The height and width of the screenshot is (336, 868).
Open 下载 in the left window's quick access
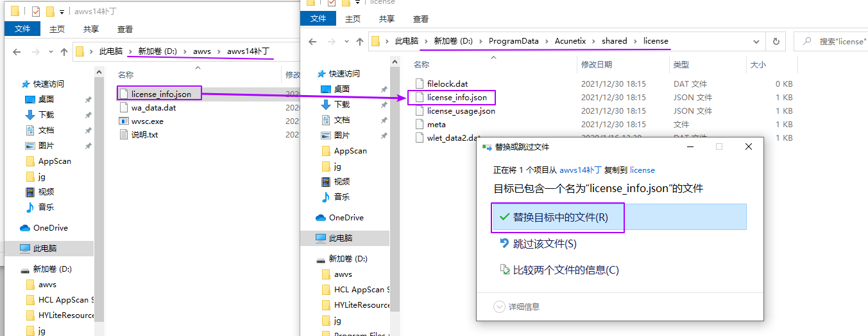point(46,115)
